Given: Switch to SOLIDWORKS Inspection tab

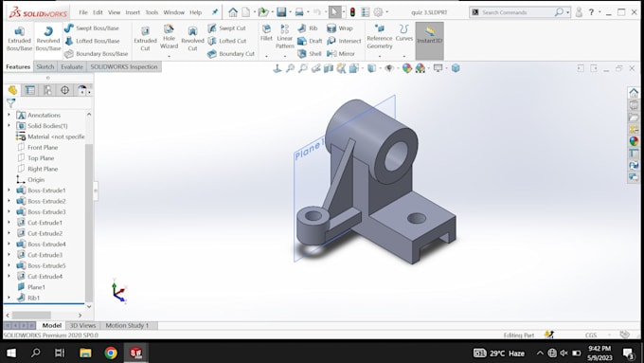Looking at the screenshot, I should 124,66.
